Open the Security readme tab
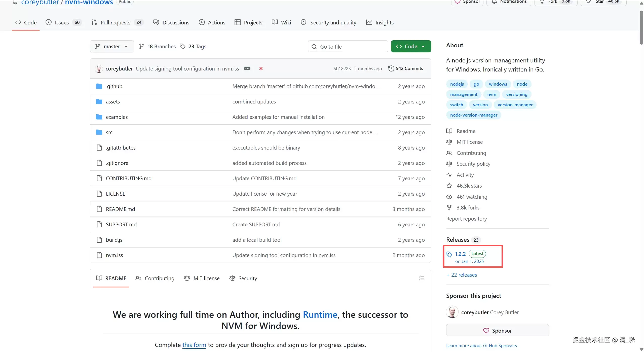644x352 pixels. tap(243, 278)
